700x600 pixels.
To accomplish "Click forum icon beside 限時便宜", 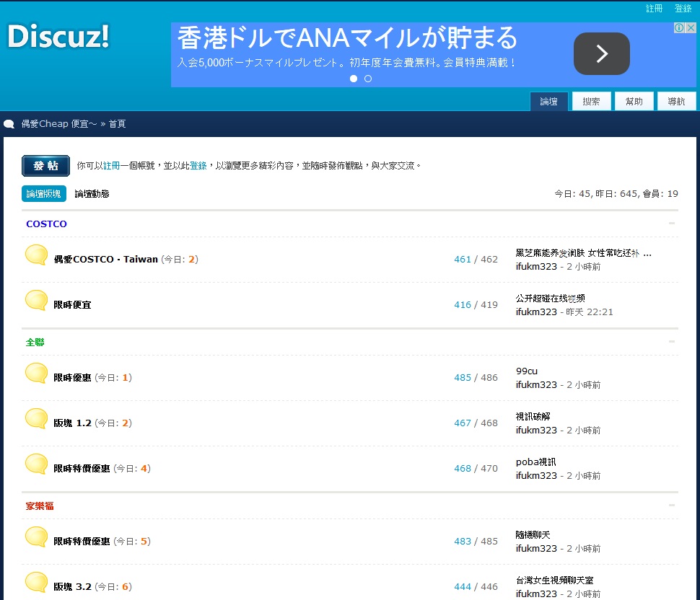I will (36, 300).
